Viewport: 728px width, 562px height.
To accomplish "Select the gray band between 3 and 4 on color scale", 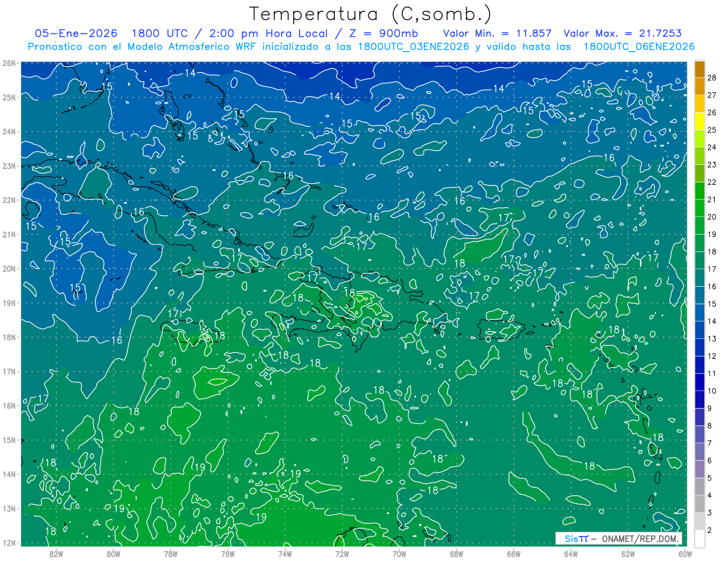I will pos(699,504).
